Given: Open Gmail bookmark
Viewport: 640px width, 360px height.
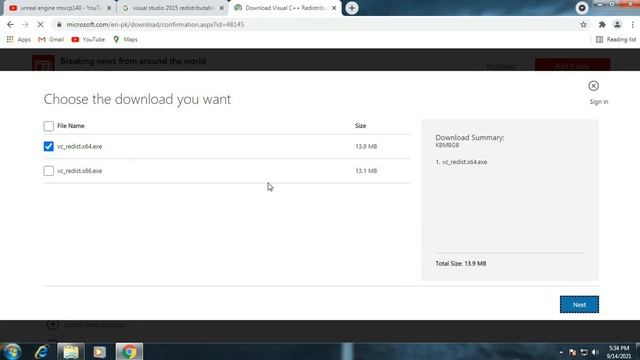Looking at the screenshot, I should coord(51,39).
